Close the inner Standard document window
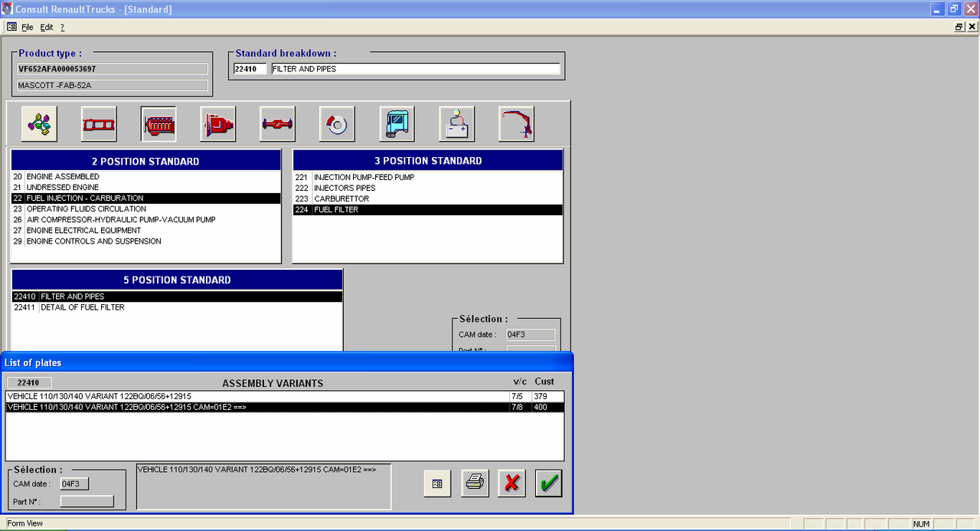 pos(972,27)
